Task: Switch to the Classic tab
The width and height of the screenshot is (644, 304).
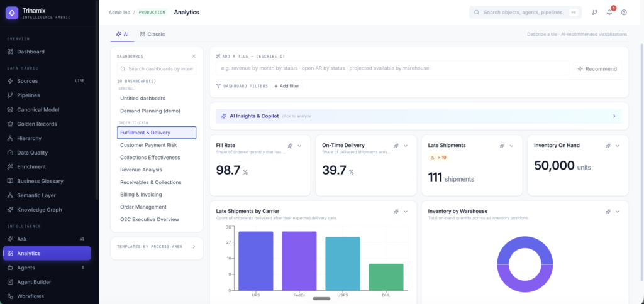Action: click(152, 35)
